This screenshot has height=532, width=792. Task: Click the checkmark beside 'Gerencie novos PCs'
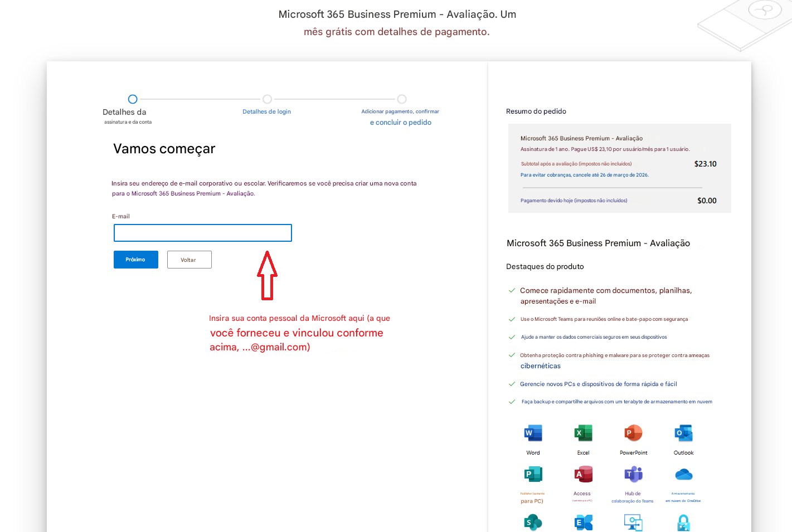(x=512, y=384)
